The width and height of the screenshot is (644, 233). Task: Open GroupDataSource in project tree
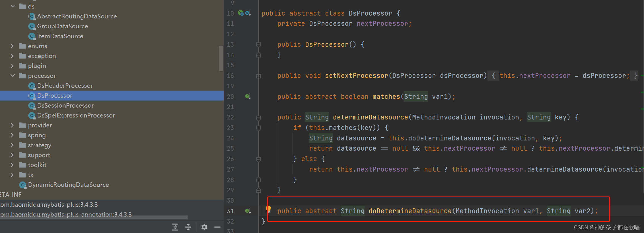[x=63, y=26]
